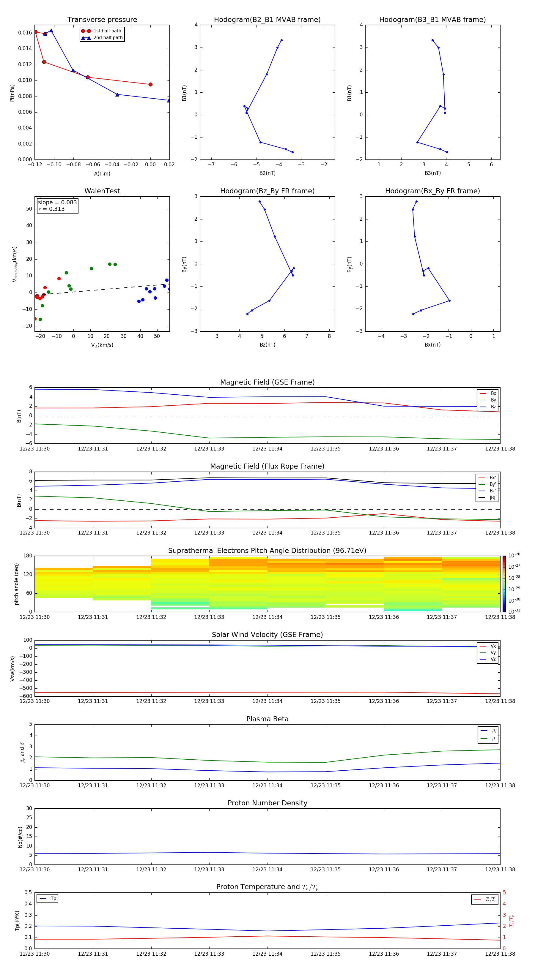Click the red data point at A = 0.00
Viewport: 535px width, 980px height.
[x=150, y=84]
